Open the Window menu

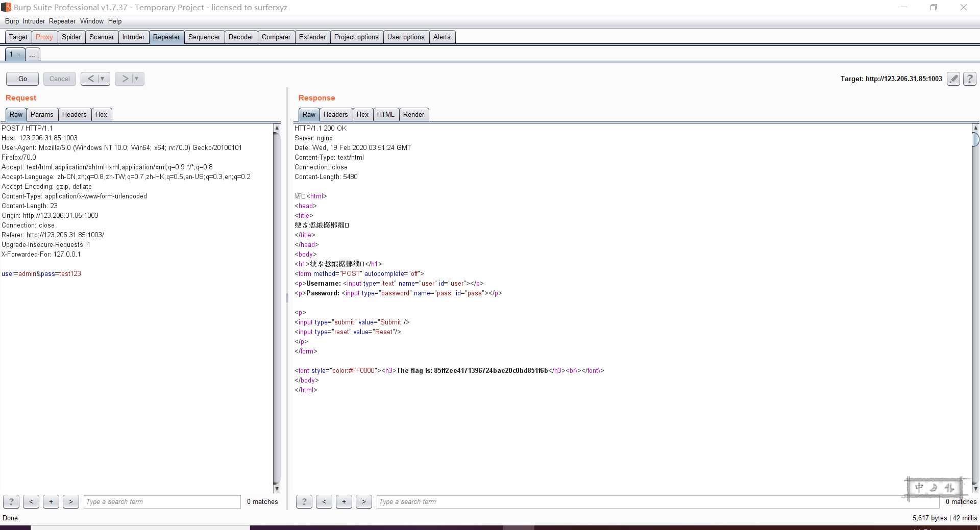pos(92,21)
